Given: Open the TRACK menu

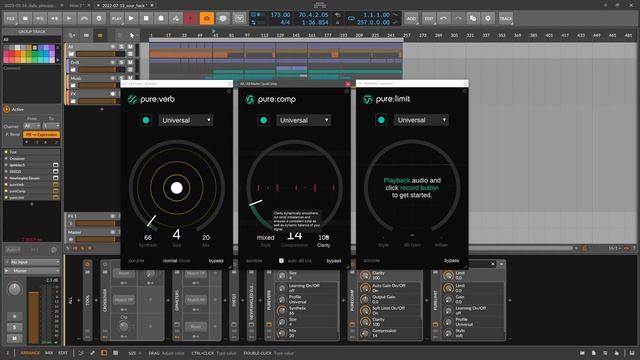Looking at the screenshot, I should (x=506, y=18).
